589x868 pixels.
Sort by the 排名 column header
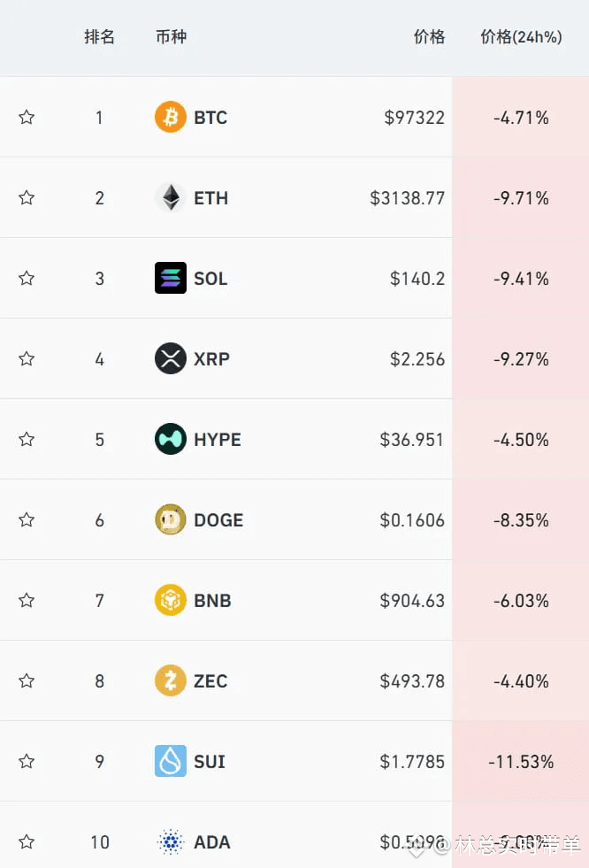point(99,37)
